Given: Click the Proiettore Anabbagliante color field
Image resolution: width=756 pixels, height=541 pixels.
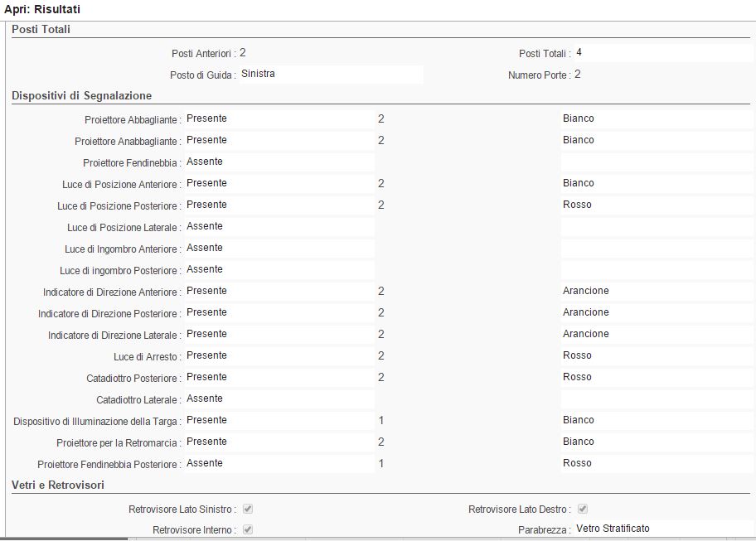Looking at the screenshot, I should (657, 140).
